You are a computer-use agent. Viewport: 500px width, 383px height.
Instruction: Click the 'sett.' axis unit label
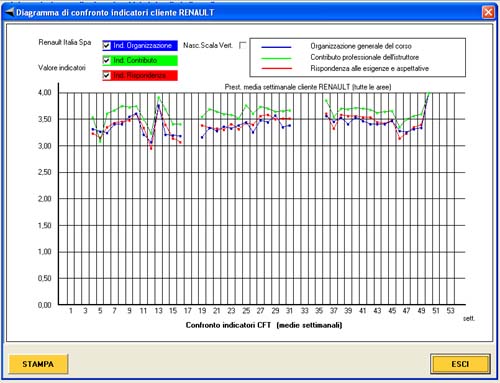coord(469,318)
